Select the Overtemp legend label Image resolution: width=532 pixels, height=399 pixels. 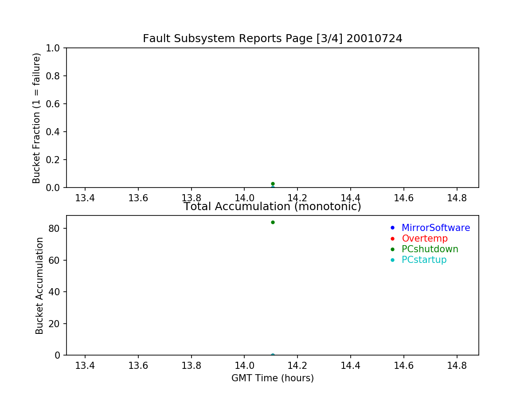tap(424, 239)
